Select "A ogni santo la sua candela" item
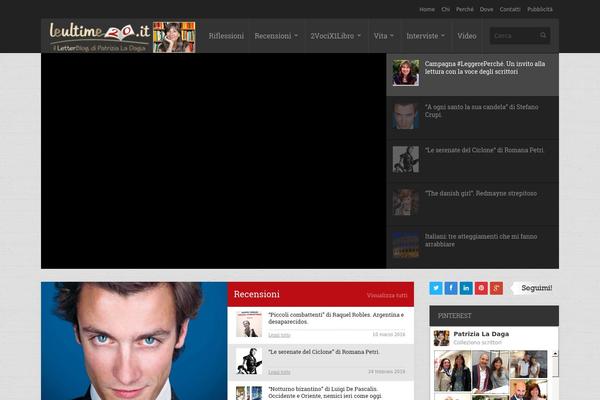The height and width of the screenshot is (400, 600). tap(473, 118)
